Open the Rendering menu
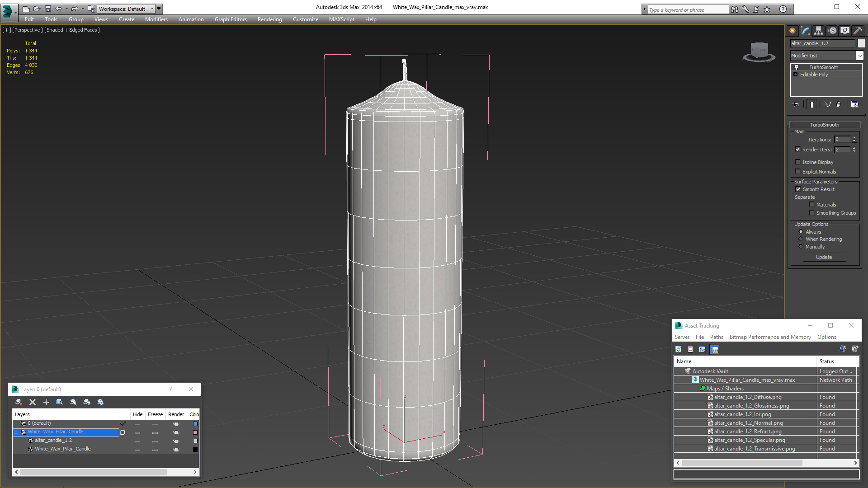The image size is (868, 488). (269, 19)
